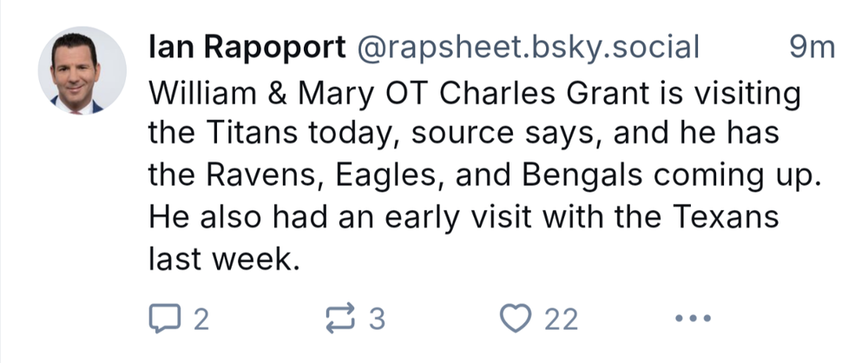Click the word "Texans" in the post

point(724,216)
